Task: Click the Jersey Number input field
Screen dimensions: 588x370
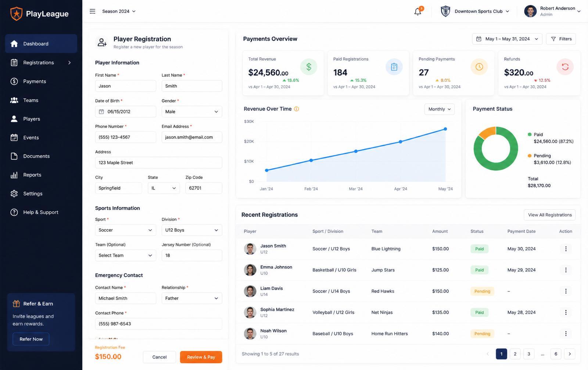Action: [192, 255]
